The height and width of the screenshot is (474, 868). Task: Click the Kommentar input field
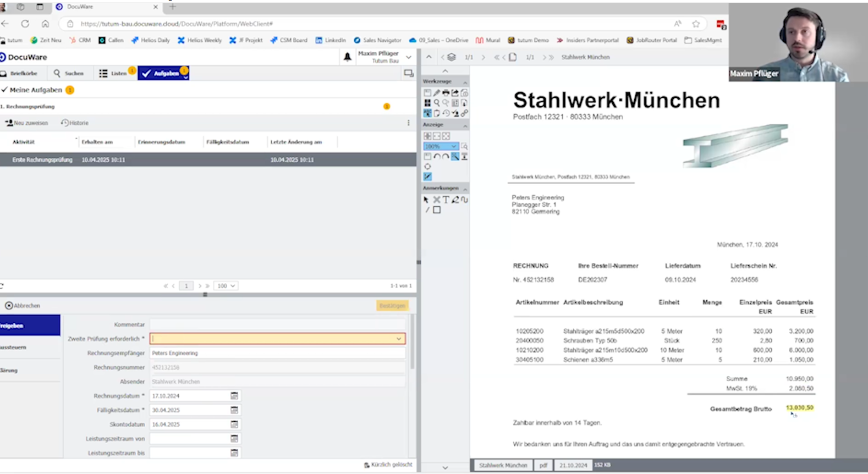pos(278,324)
